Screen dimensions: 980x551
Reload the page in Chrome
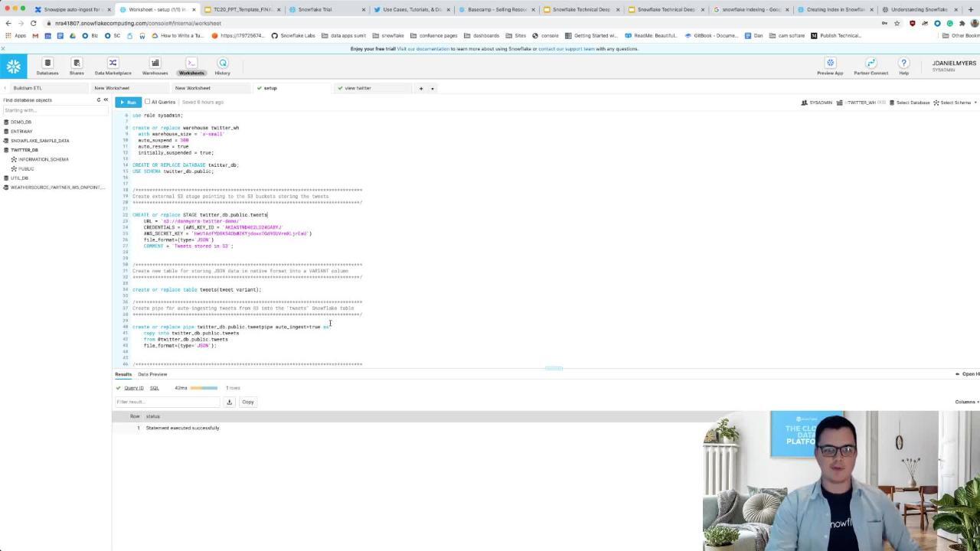(x=33, y=23)
